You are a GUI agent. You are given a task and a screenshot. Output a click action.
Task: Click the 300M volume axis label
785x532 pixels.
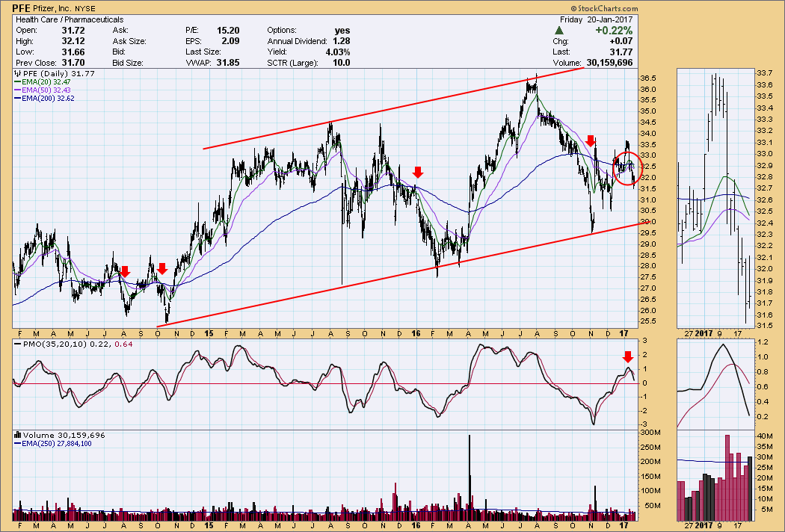651,433
